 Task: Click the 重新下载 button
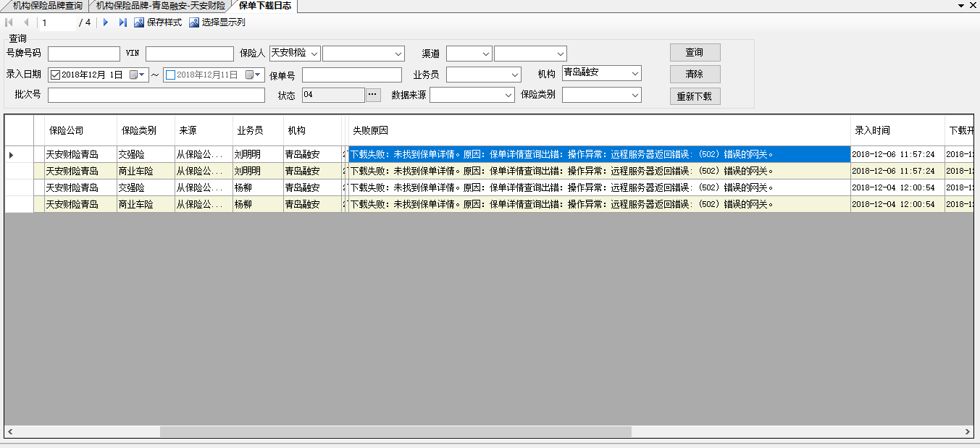(x=695, y=96)
